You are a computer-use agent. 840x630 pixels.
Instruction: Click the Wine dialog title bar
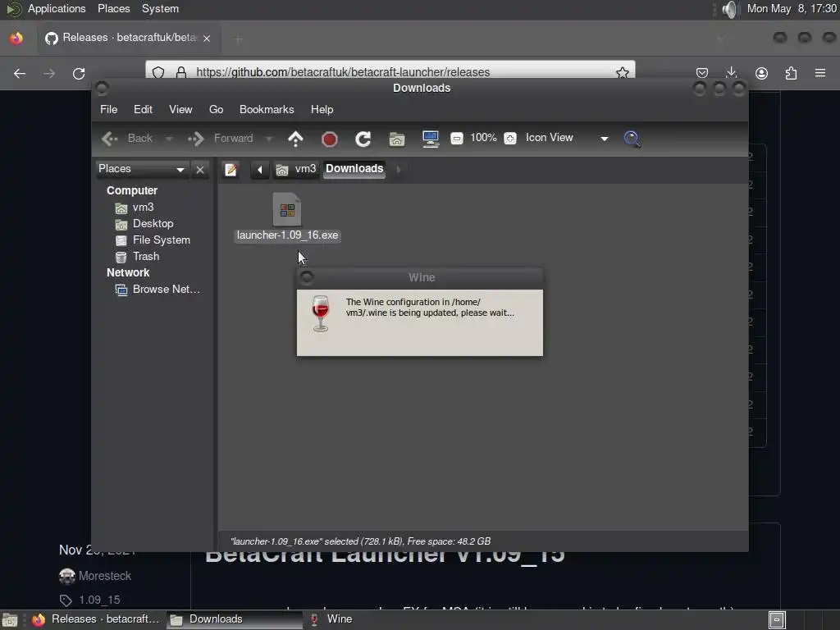click(420, 277)
